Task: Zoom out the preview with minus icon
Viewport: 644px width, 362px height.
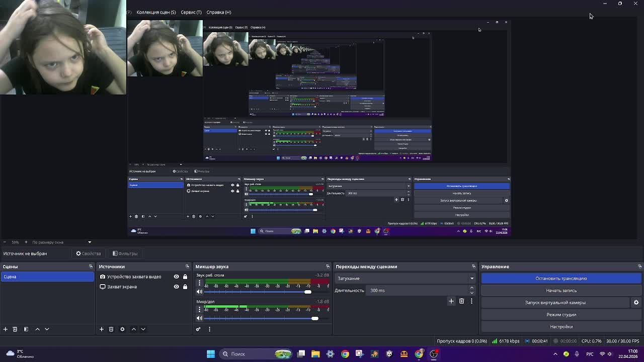Action: click(x=5, y=242)
